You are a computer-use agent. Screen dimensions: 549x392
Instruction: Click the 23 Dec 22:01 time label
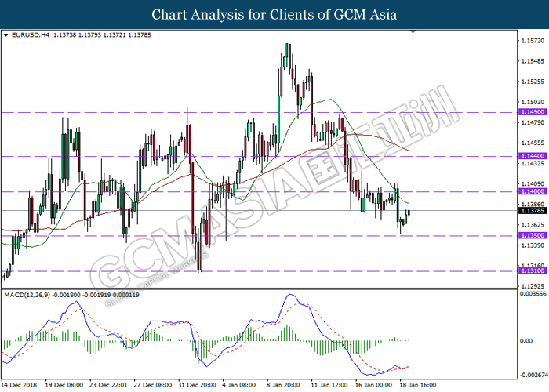tap(108, 386)
